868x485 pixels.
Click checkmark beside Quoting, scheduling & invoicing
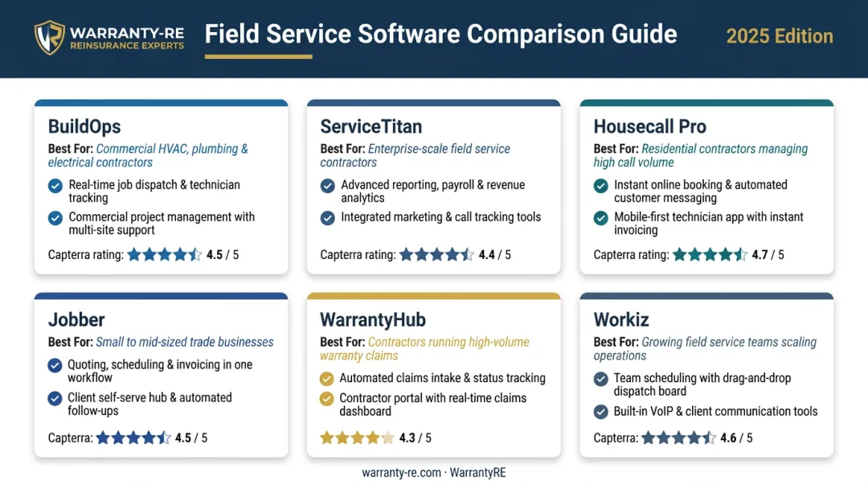pos(55,365)
